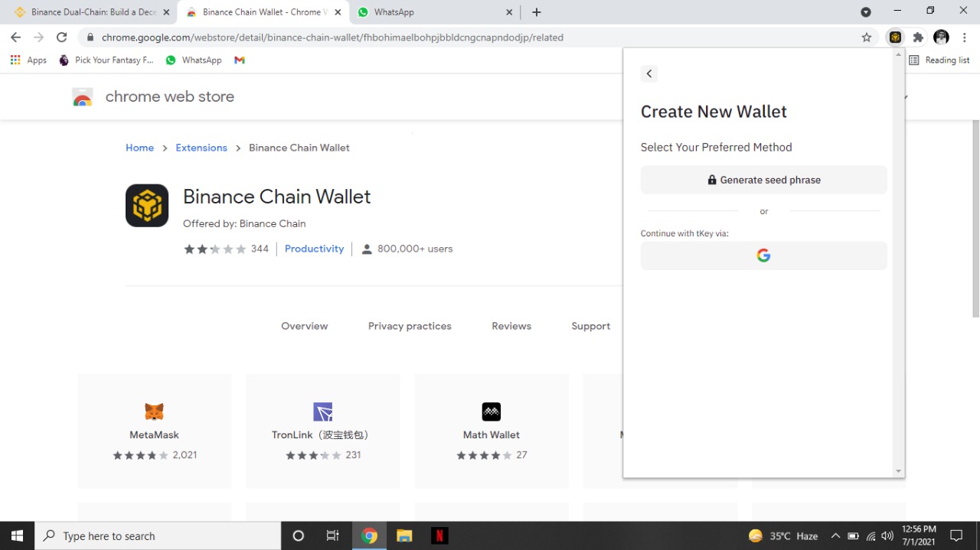The width and height of the screenshot is (980, 550).
Task: Open WhatsApp bookmark in bookmarks bar
Action: click(194, 60)
